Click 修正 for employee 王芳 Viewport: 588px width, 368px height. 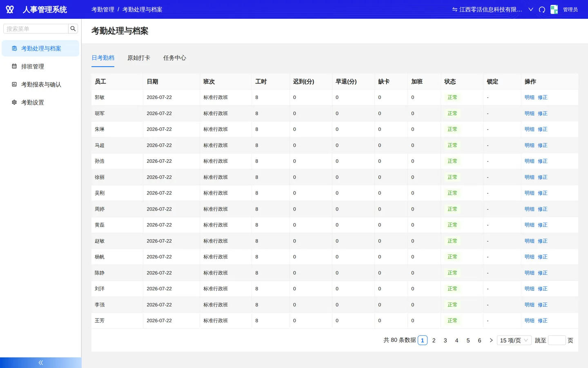(543, 321)
